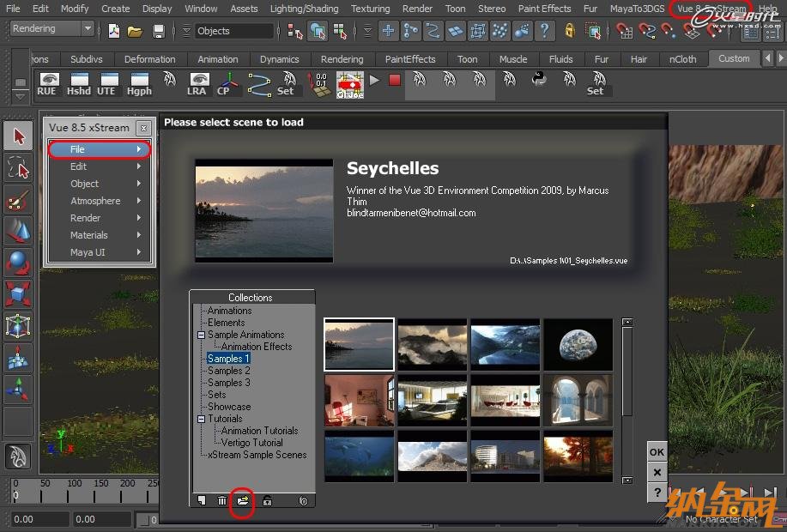Toggle the miscellaneous question-mark selection mask
This screenshot has width=787, height=532.
coord(545,31)
